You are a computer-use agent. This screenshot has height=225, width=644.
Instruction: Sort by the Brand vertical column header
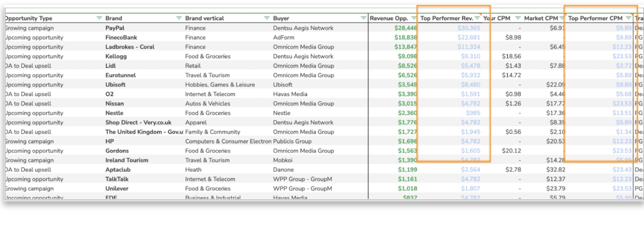(204, 18)
